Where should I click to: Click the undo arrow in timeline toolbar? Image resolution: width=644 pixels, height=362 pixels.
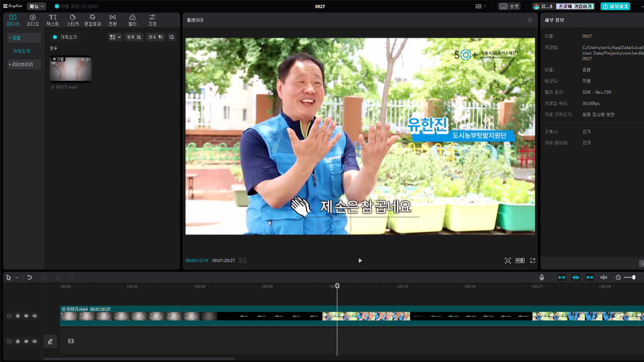[30, 278]
